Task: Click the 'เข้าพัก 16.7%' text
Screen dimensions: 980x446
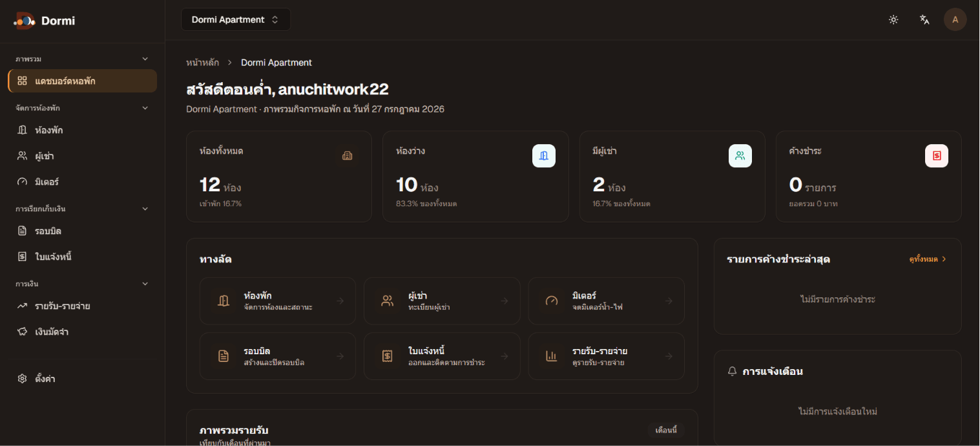Action: tap(221, 204)
